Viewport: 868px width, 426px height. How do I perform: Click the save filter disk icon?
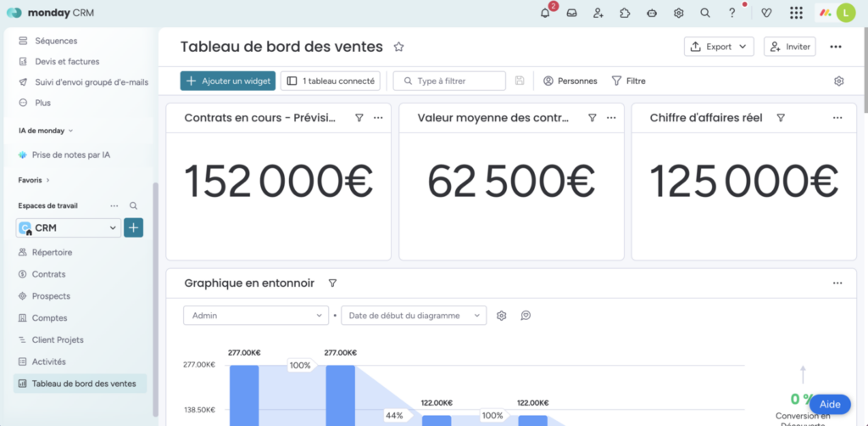coord(520,81)
